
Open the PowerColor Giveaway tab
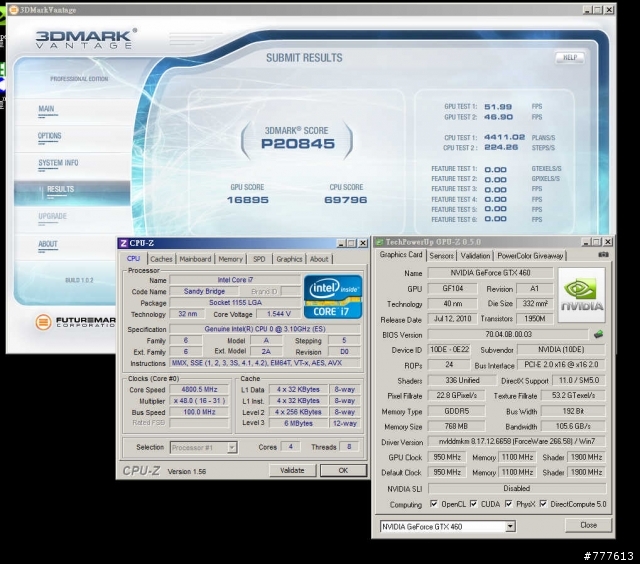click(x=530, y=256)
